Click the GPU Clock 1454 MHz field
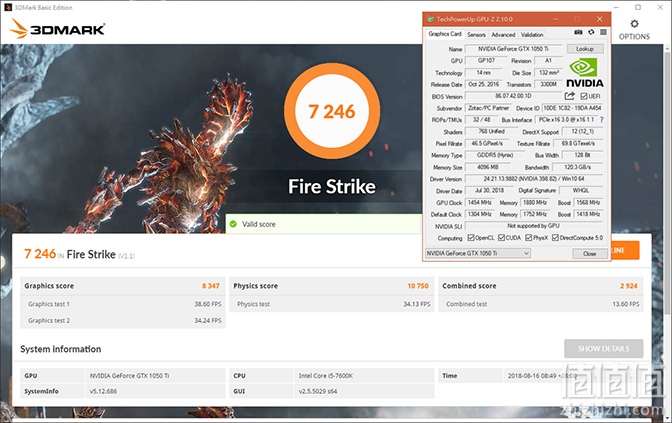 point(480,202)
